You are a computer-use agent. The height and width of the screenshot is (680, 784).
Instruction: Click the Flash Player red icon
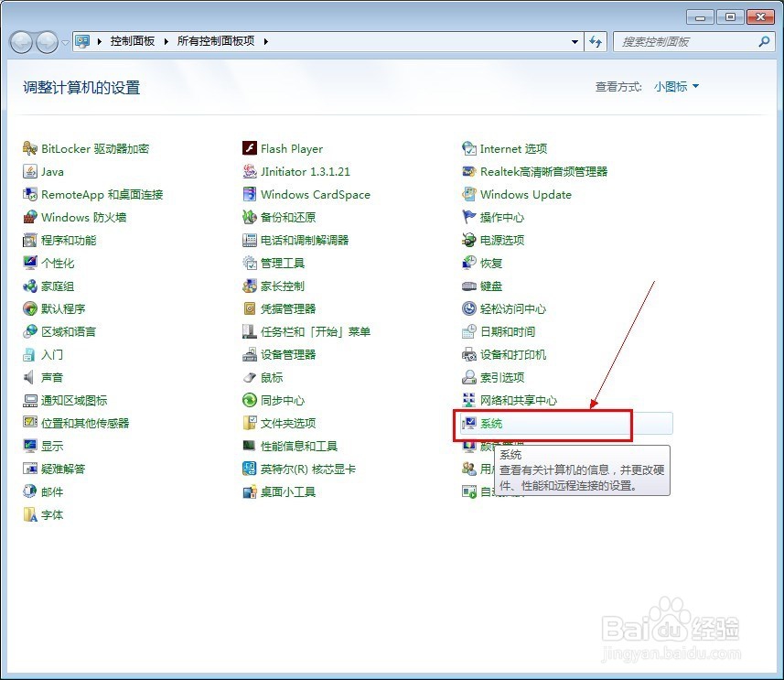[x=250, y=148]
